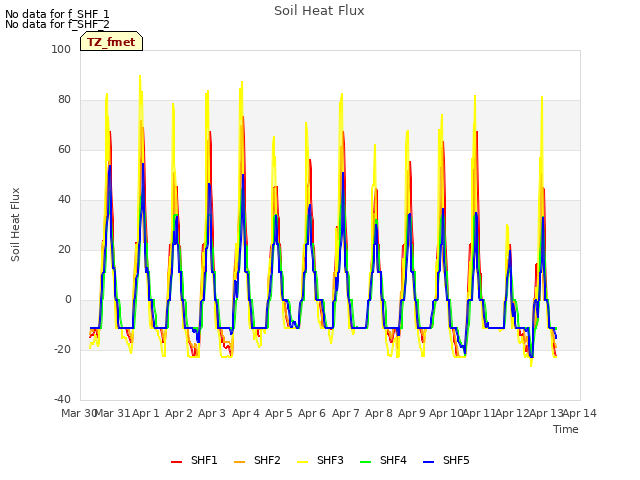Click the -20 y-axis tick label
Image resolution: width=640 pixels, height=480 pixels.
[62, 349]
